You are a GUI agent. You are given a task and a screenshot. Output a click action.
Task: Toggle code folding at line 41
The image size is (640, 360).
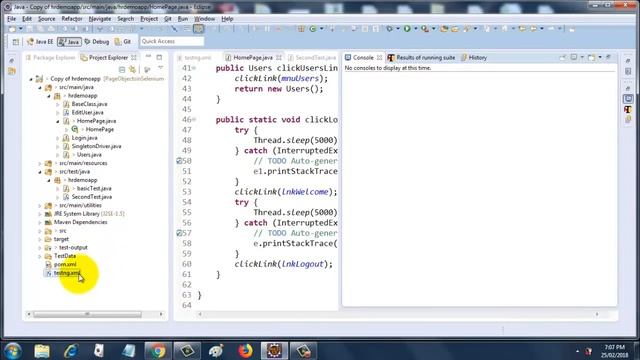coord(194,68)
